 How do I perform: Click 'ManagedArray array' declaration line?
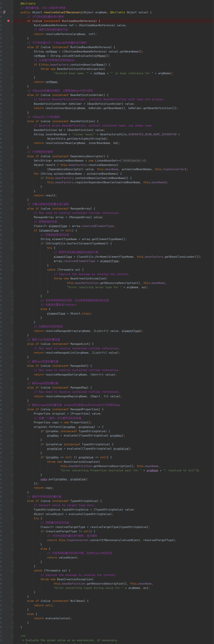(x=69, y=217)
